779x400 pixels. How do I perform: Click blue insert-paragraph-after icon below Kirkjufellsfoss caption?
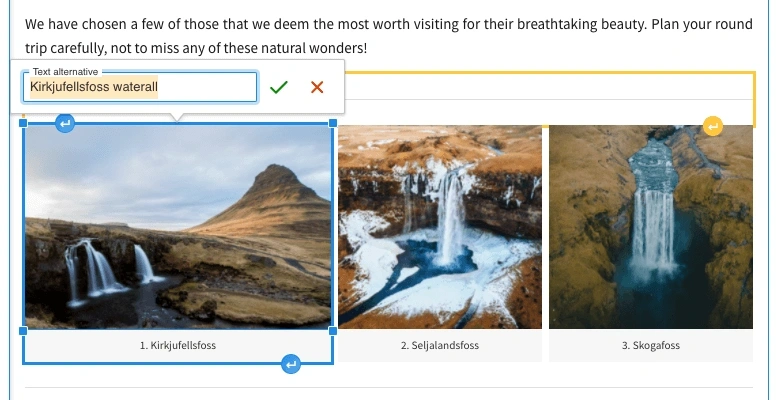pos(291,364)
